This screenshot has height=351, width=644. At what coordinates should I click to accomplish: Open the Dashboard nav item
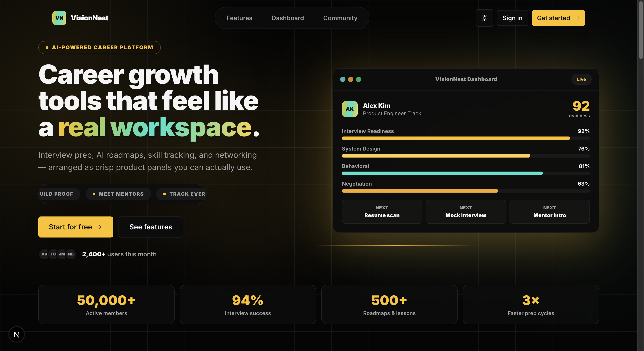click(x=287, y=18)
